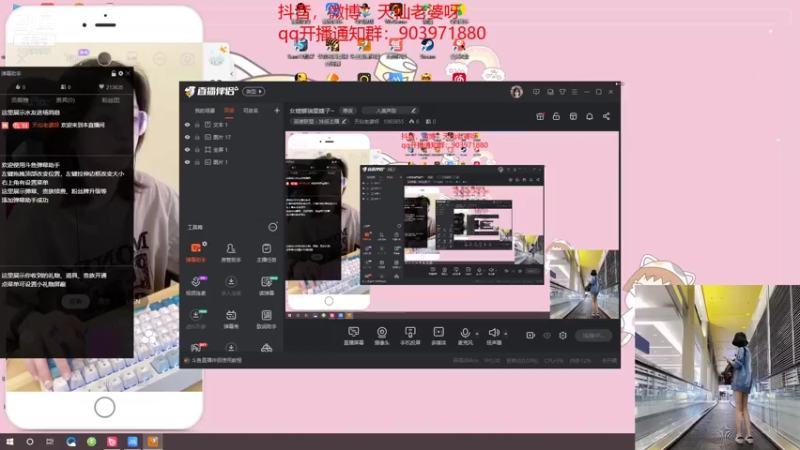Open the 房管助手 tool
This screenshot has height=450, width=800.
(x=231, y=253)
